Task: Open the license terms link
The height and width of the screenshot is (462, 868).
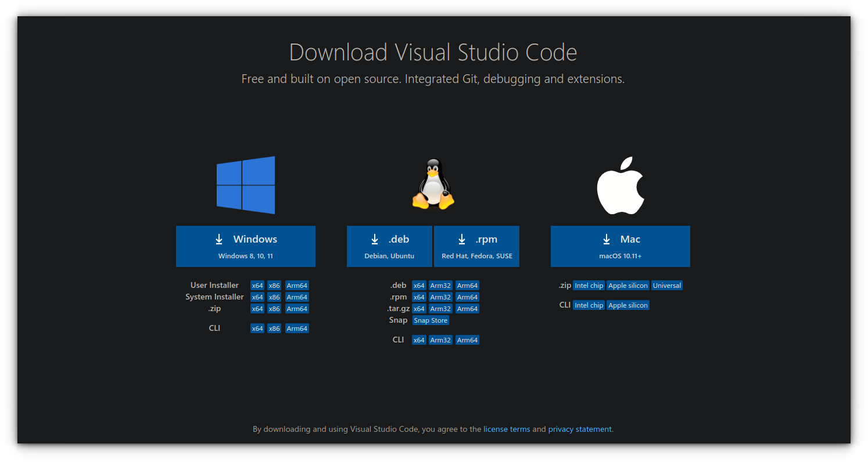Action: point(507,429)
